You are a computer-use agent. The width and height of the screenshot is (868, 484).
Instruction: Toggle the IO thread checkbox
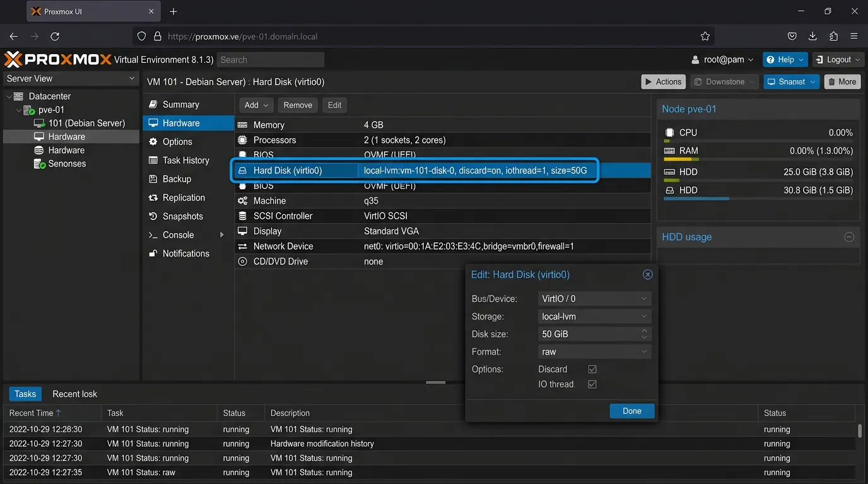point(592,384)
